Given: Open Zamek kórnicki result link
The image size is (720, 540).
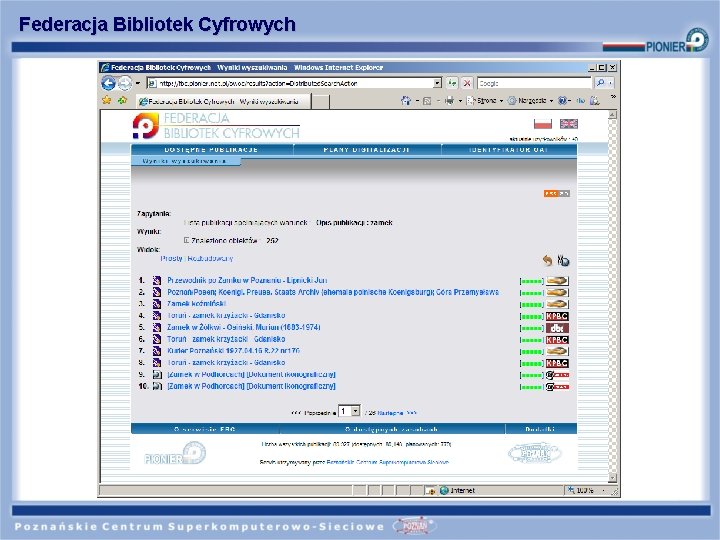Looking at the screenshot, I should click(x=197, y=304).
